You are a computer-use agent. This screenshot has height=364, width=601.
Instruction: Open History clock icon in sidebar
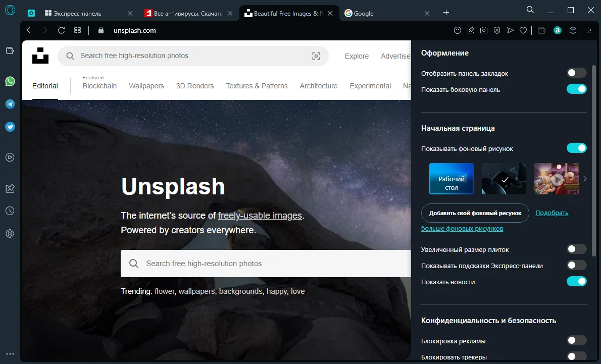click(x=10, y=211)
